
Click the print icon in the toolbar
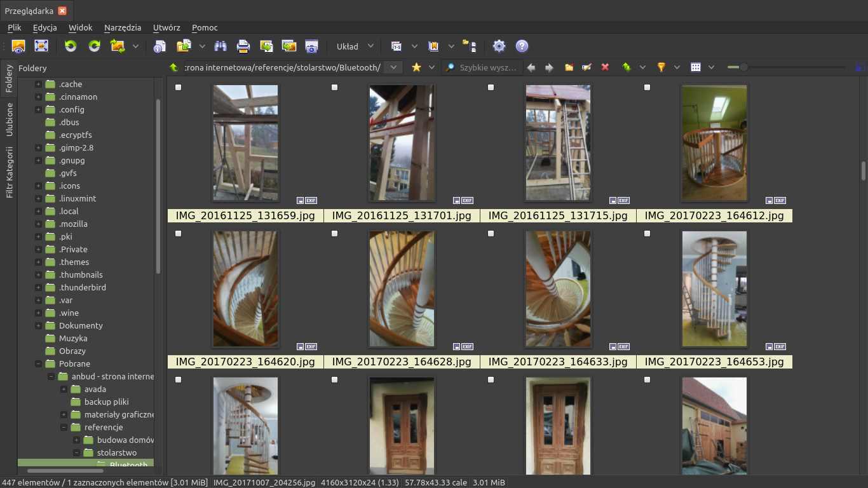243,46
